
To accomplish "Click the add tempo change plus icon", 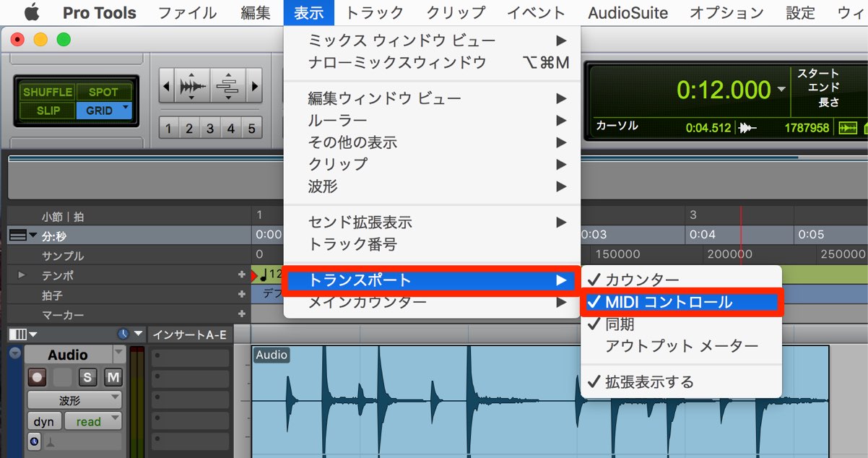I will click(x=242, y=275).
